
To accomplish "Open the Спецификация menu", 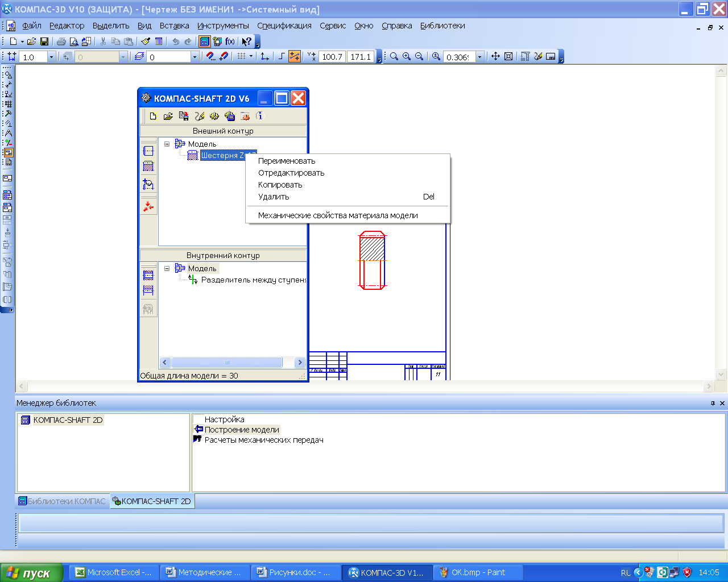I will pyautogui.click(x=284, y=26).
